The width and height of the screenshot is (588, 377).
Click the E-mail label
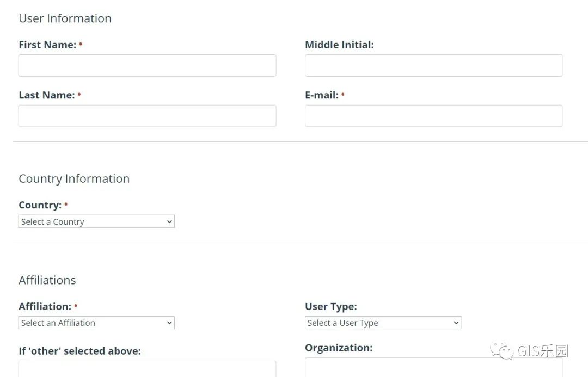click(322, 95)
